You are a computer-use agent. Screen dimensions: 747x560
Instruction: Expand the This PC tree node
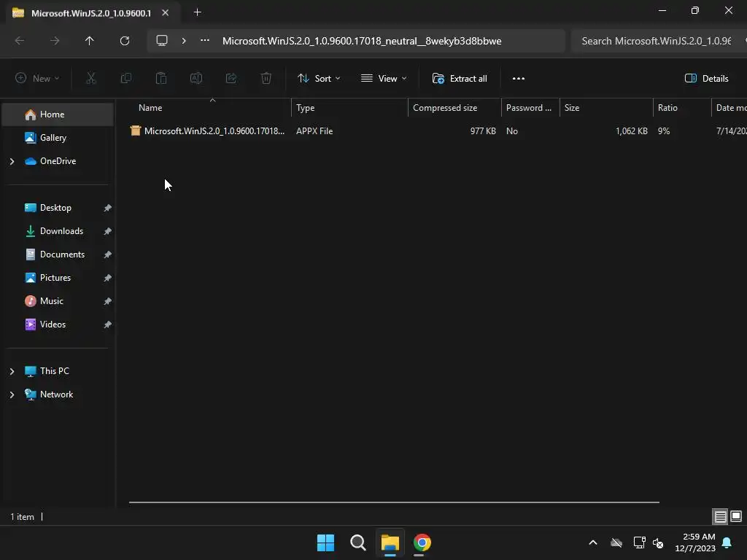pos(12,371)
